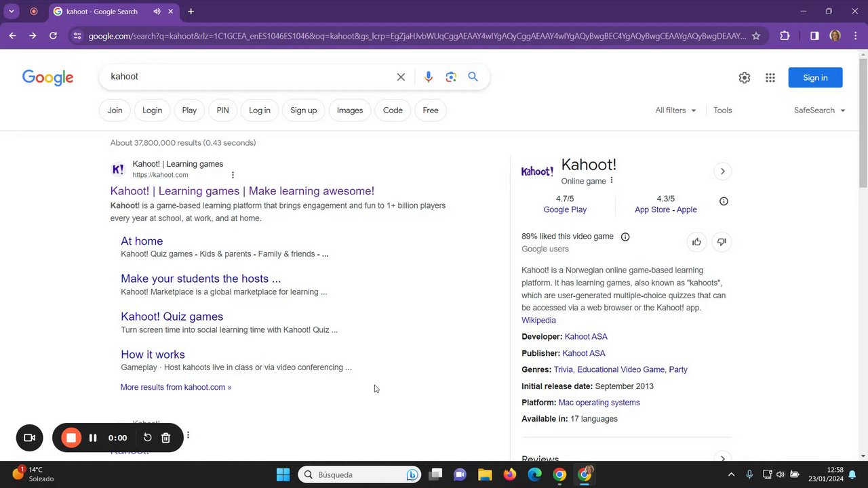Screen dimensions: 868x488
Task: Go to the Google logo homepage
Action: coord(47,77)
